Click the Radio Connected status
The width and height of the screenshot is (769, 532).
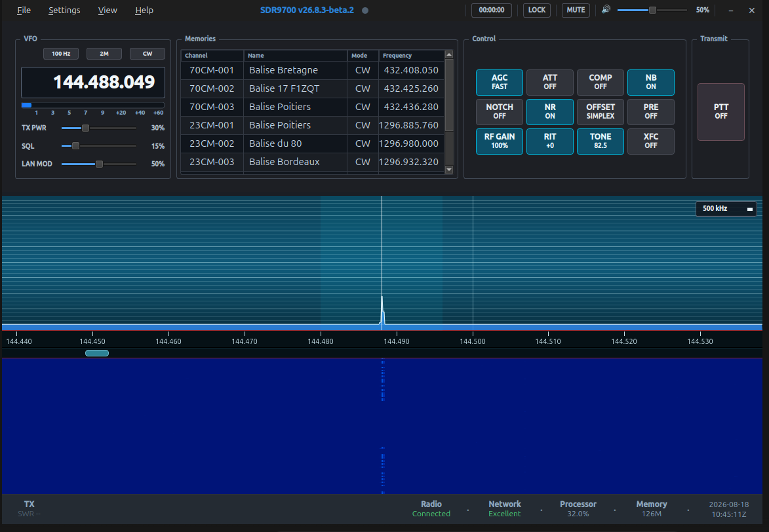pos(431,508)
